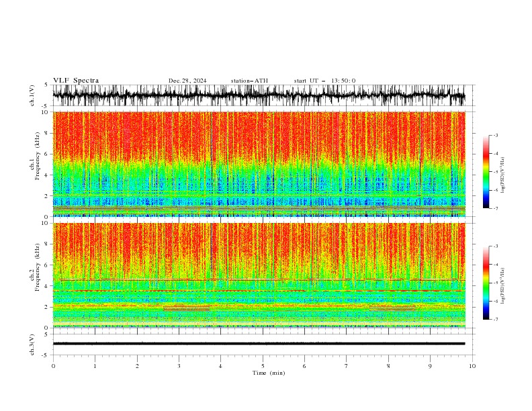This screenshot has height=411, width=532.
Task: Click the "10" kHz tick on ch.2 frequency axis
Action: 45,223
